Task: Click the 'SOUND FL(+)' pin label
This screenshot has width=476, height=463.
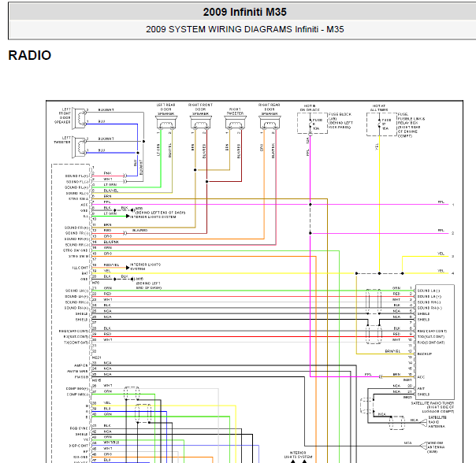Action: (76, 176)
